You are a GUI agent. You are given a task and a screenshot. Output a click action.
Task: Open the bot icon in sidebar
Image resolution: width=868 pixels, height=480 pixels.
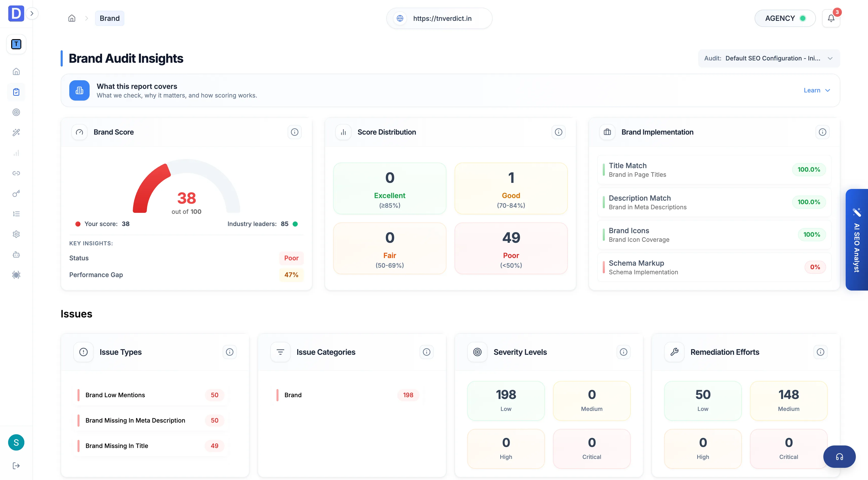[16, 254]
